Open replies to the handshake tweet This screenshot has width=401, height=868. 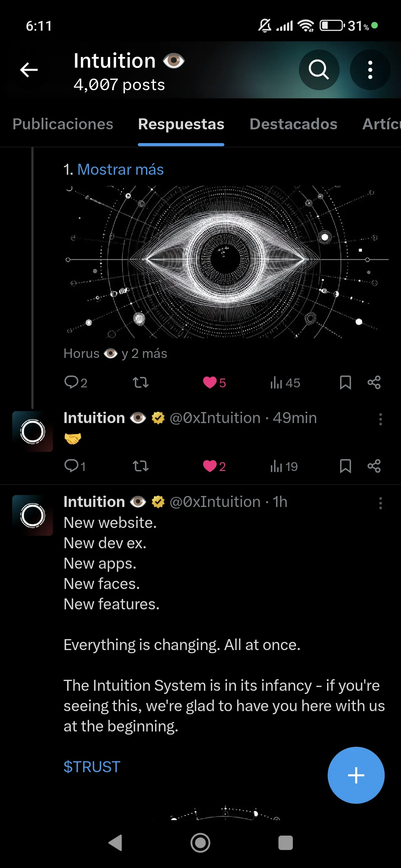pyautogui.click(x=74, y=466)
